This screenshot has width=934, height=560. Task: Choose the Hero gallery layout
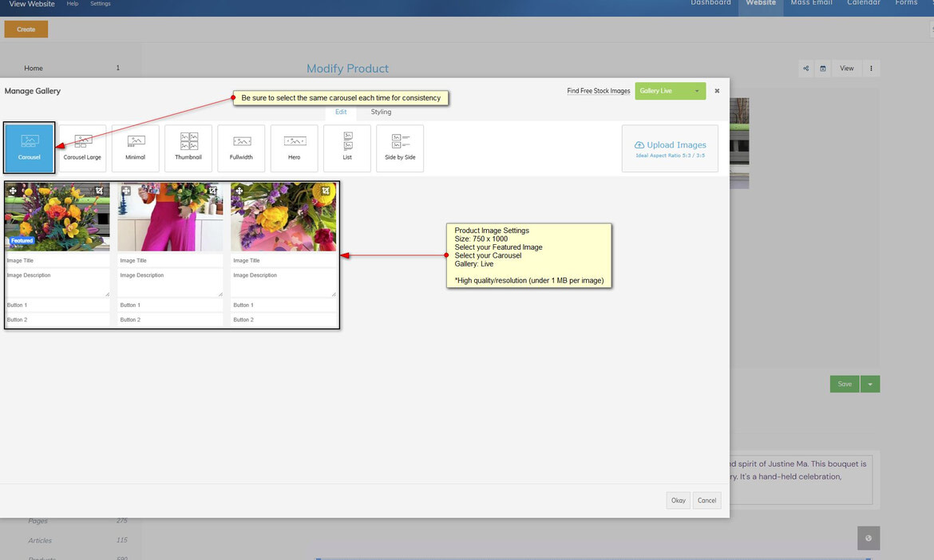295,148
